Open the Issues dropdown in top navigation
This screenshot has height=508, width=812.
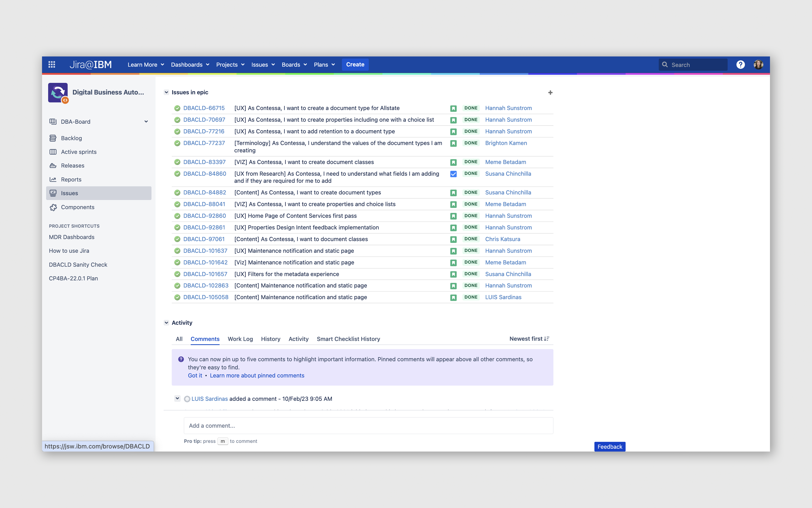click(263, 65)
